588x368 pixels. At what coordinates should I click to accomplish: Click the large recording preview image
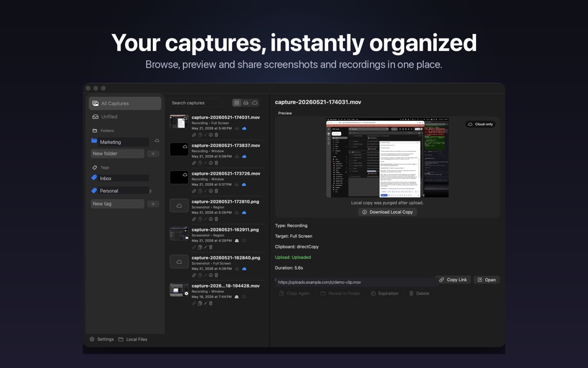[387, 158]
